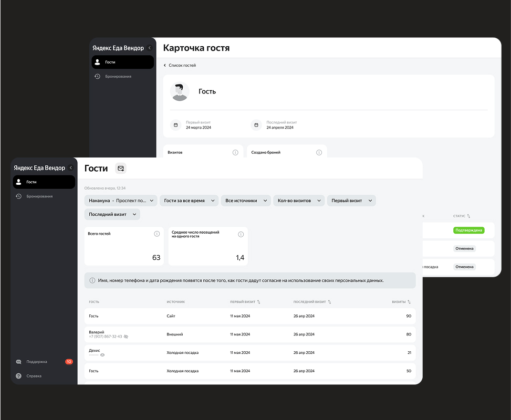Click the info icon on Всего гостей card

click(157, 234)
